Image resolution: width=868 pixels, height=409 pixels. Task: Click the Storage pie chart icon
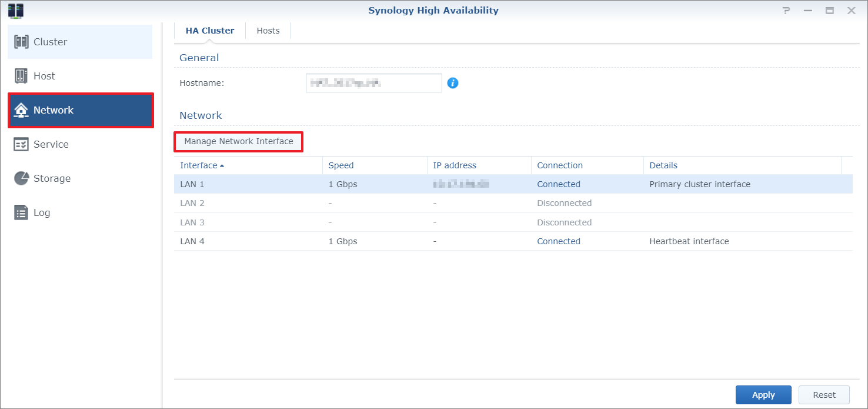click(x=21, y=178)
